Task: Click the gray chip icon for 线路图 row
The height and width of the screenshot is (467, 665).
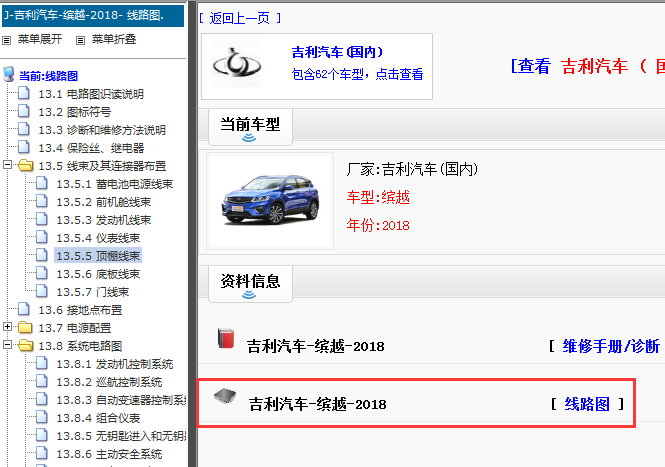Action: click(225, 396)
